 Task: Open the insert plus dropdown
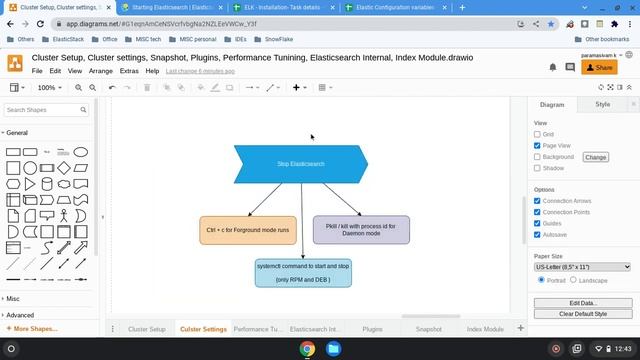300,88
